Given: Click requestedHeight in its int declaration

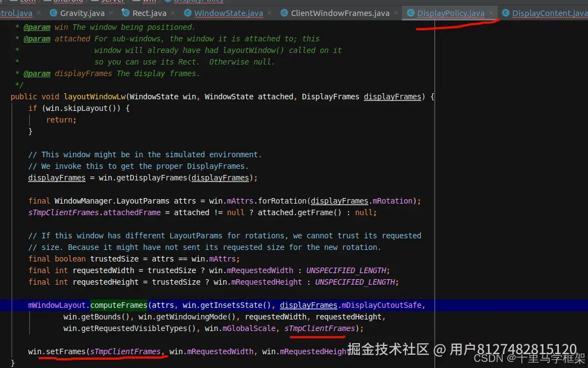Looking at the screenshot, I should (105, 282).
